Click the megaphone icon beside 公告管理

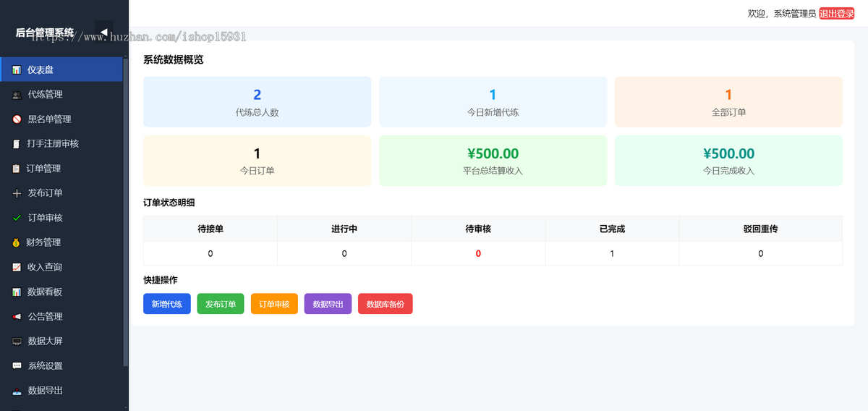pos(17,316)
